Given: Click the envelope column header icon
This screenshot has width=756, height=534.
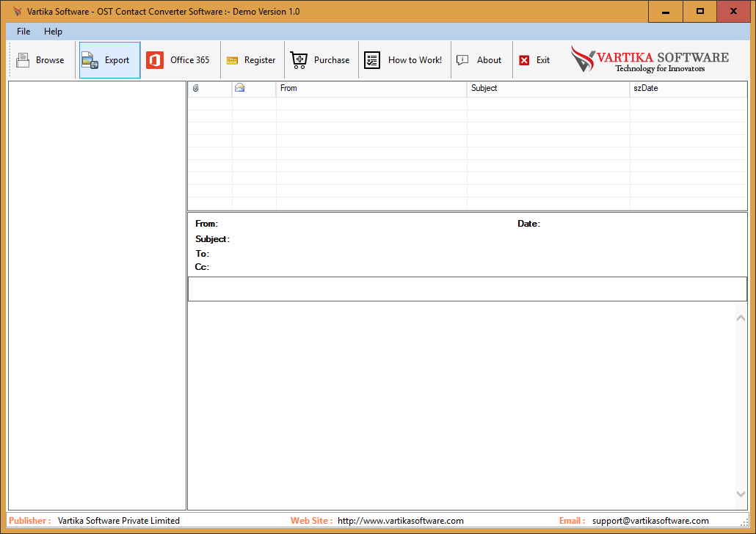Looking at the screenshot, I should click(x=239, y=88).
